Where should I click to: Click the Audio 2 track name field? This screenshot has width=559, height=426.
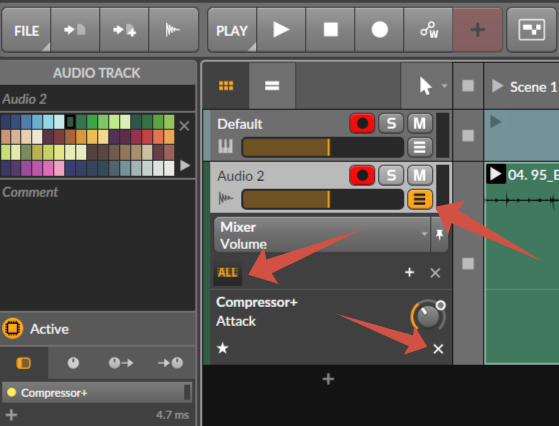(97, 99)
